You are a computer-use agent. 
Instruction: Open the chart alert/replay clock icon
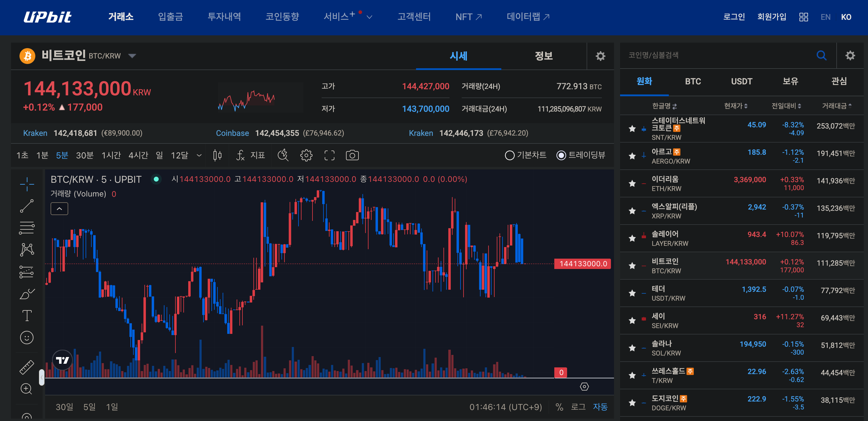283,155
